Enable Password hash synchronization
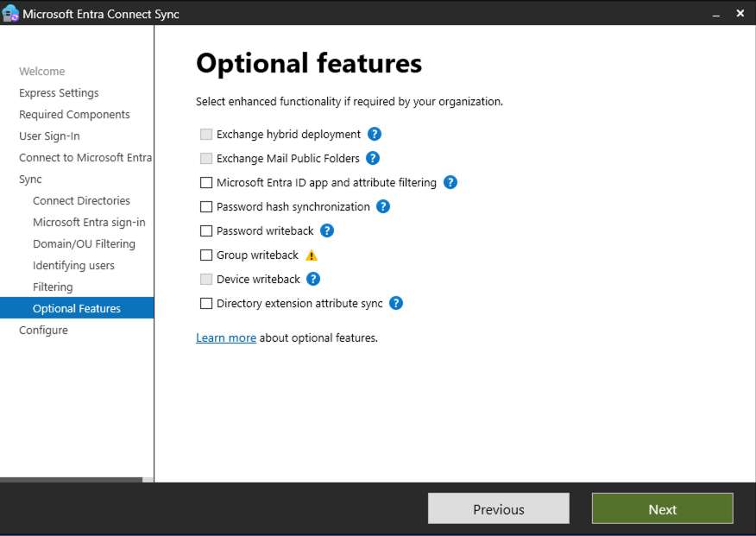Viewport: 756px width, 536px height. (x=205, y=206)
